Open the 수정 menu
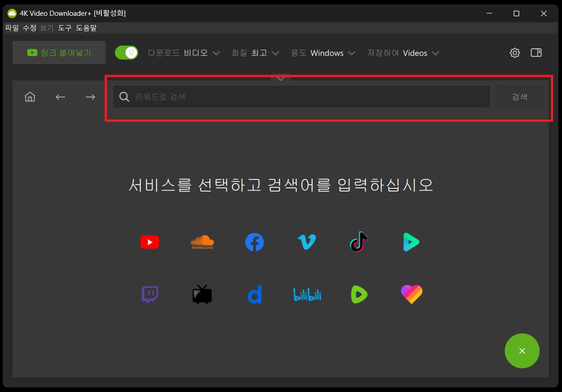 point(30,28)
